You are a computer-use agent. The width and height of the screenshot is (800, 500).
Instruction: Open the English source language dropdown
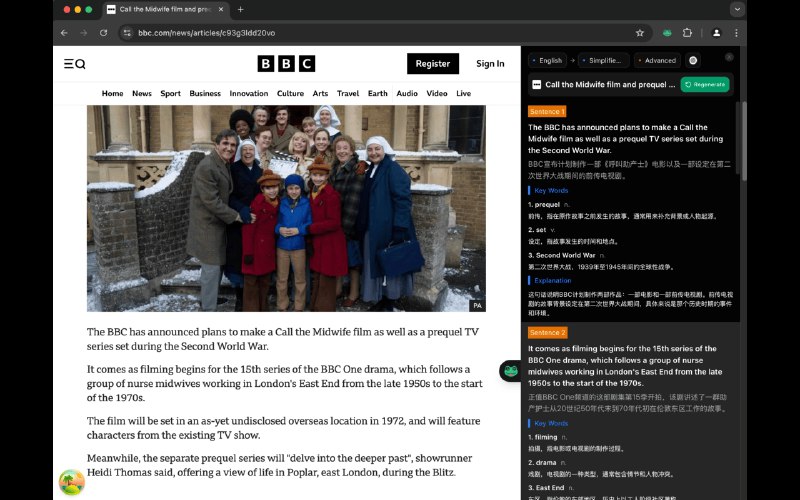(x=547, y=60)
